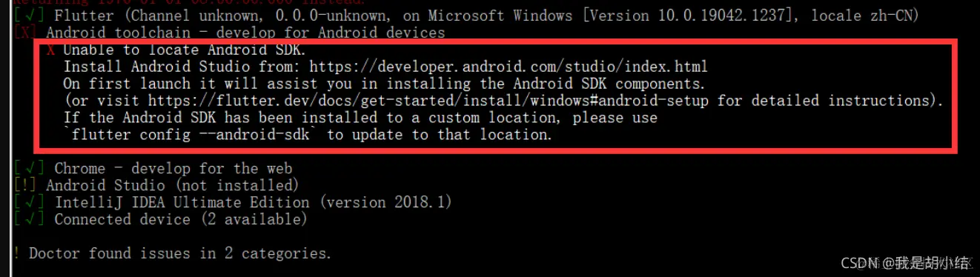The image size is (980, 277).
Task: Click the checkmark next to Chrome line
Action: [28, 169]
